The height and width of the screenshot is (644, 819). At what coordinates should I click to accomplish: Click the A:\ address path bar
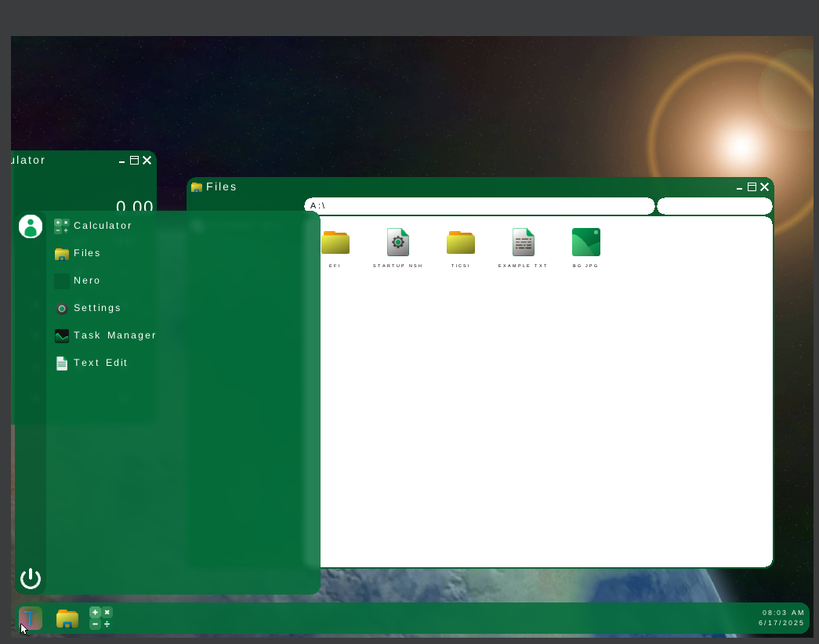click(478, 206)
